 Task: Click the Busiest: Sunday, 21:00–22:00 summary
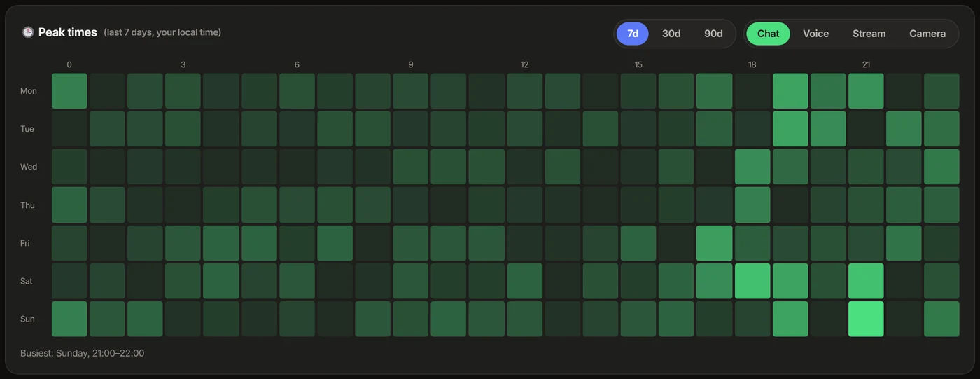83,353
